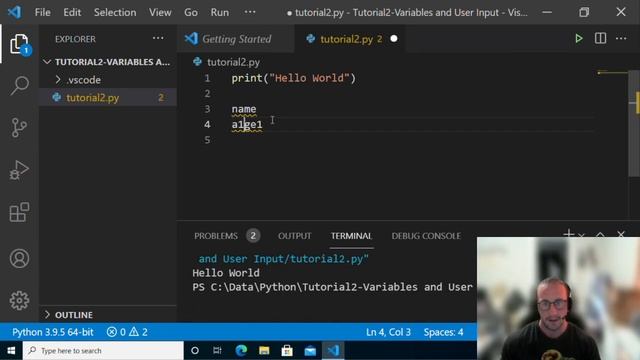Open the View menu
This screenshot has height=360, width=640.
(160, 12)
